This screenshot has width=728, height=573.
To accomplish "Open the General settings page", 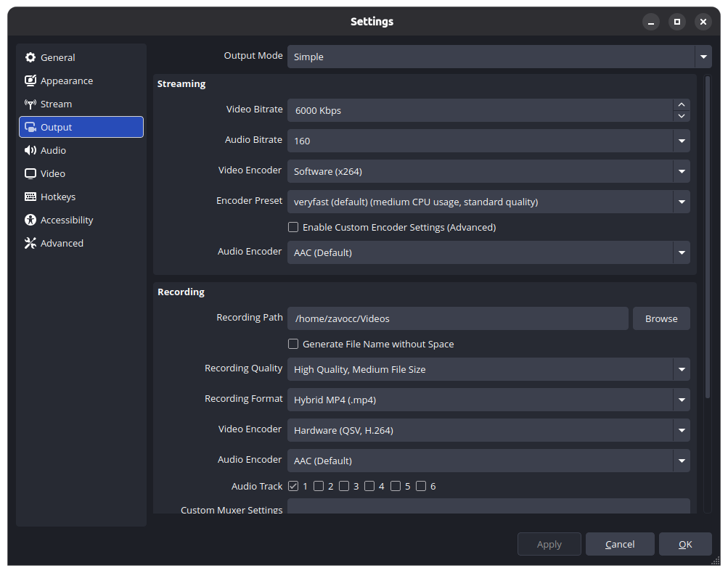I will click(x=81, y=57).
